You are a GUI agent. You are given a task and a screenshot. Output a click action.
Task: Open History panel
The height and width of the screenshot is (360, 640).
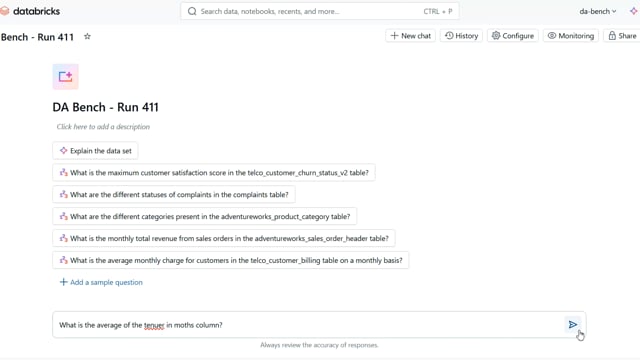pyautogui.click(x=462, y=36)
